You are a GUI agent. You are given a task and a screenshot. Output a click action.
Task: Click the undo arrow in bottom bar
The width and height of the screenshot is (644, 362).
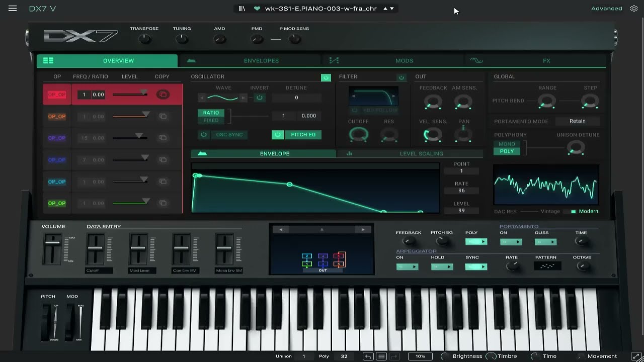(368, 356)
